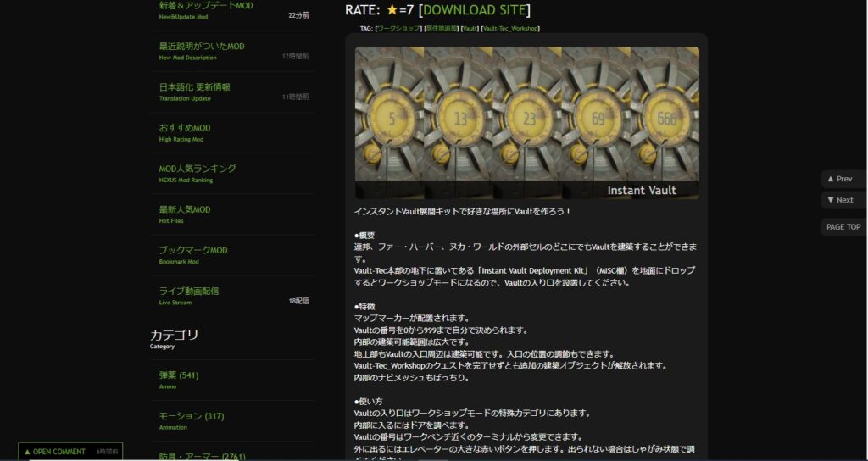Viewport: 868px width, 461px height.
Task: Click the 22分前 timestamp
Action: tap(298, 15)
